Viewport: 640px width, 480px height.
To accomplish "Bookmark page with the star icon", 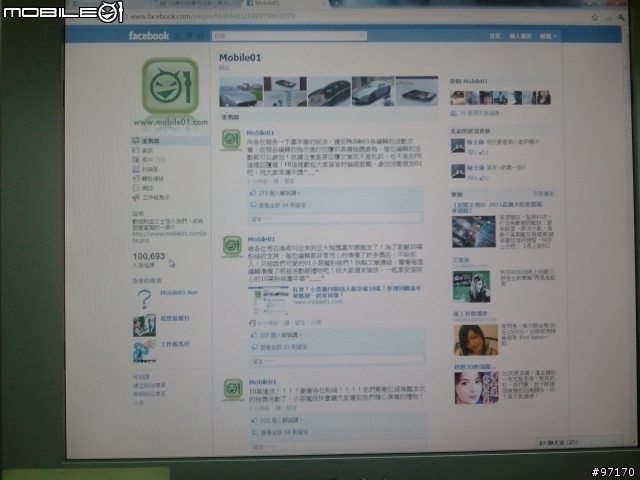I will pyautogui.click(x=595, y=17).
